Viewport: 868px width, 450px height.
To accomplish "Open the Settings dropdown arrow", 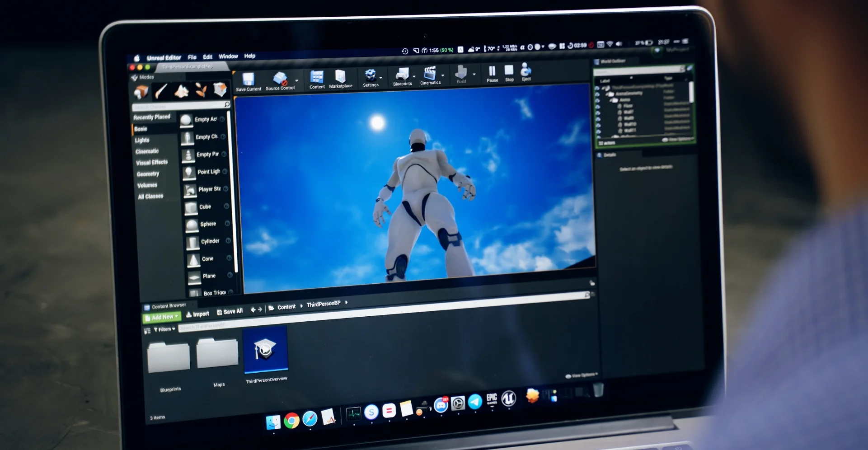I will tap(381, 78).
